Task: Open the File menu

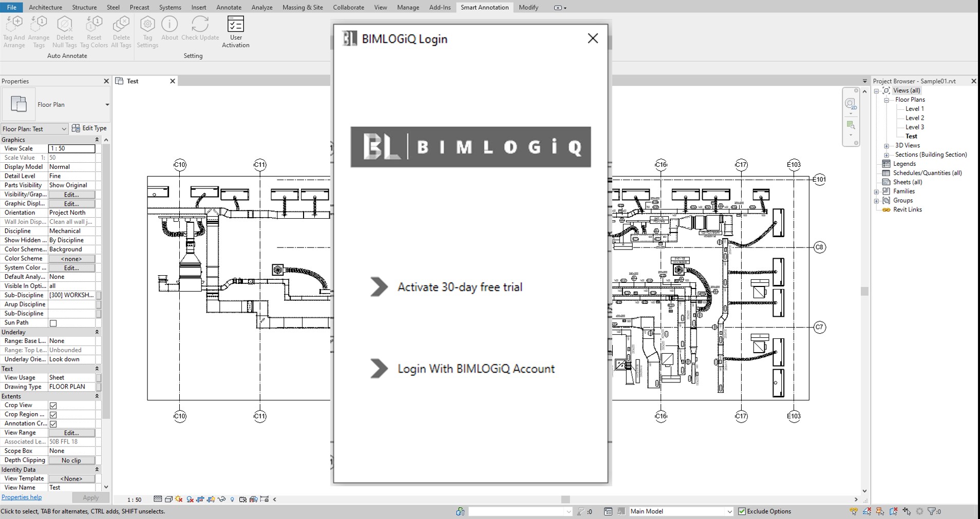Action: [12, 7]
